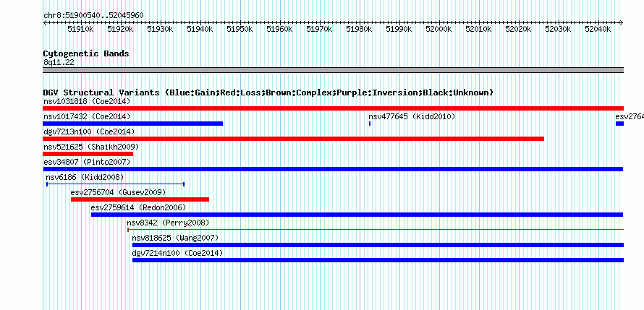644x310 pixels.
Task: Open the nsv8342 (Perry2008) label
Action: click(168, 223)
